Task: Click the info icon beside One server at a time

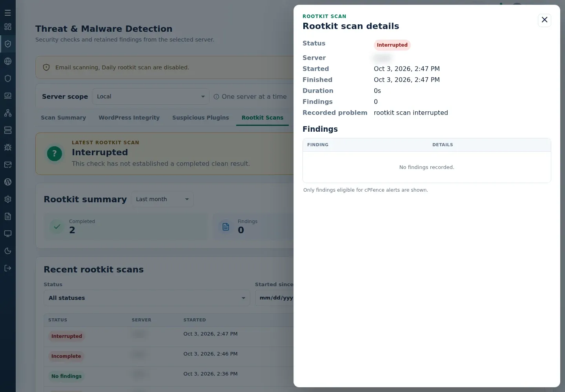Action: tap(216, 97)
